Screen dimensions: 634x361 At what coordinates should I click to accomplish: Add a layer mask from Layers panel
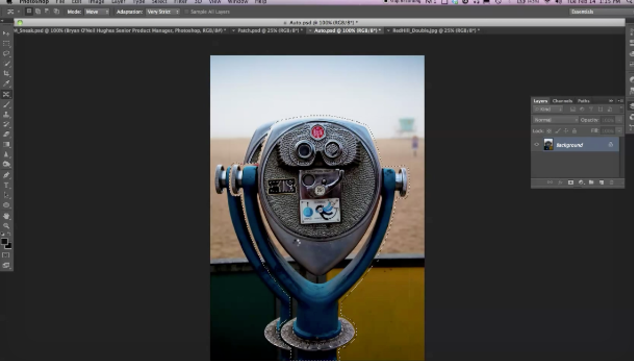click(x=571, y=183)
